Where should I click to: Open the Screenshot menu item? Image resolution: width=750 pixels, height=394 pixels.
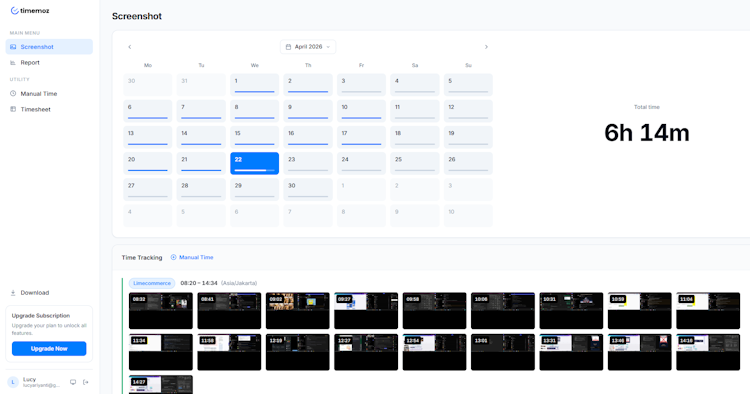(49, 47)
